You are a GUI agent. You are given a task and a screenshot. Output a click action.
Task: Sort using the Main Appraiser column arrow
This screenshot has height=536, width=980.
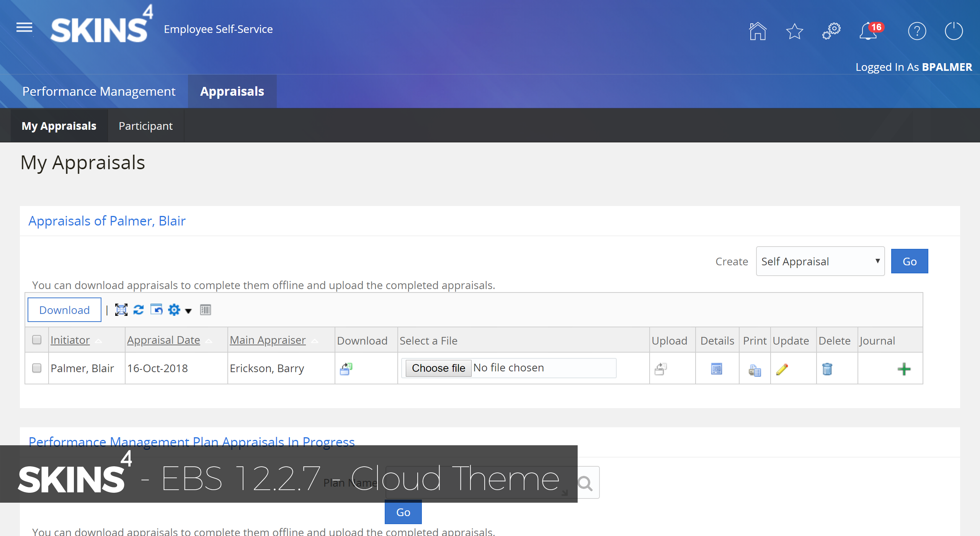pos(315,341)
